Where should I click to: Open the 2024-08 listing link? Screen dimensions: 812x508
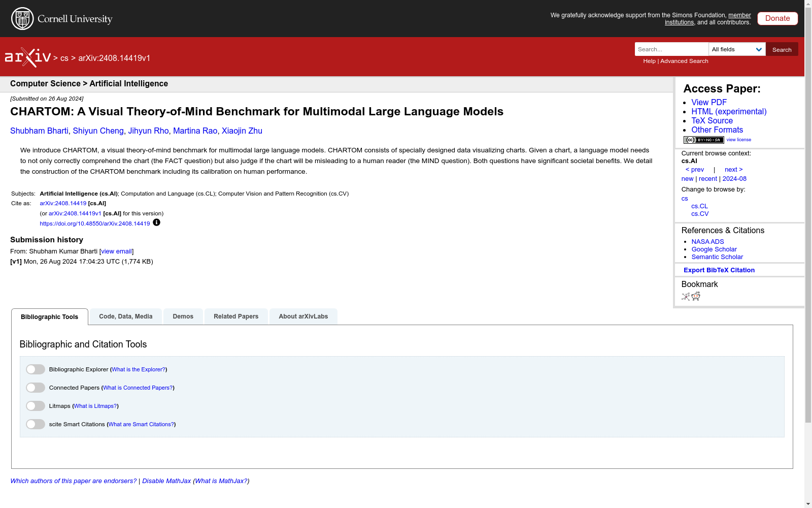pos(734,179)
